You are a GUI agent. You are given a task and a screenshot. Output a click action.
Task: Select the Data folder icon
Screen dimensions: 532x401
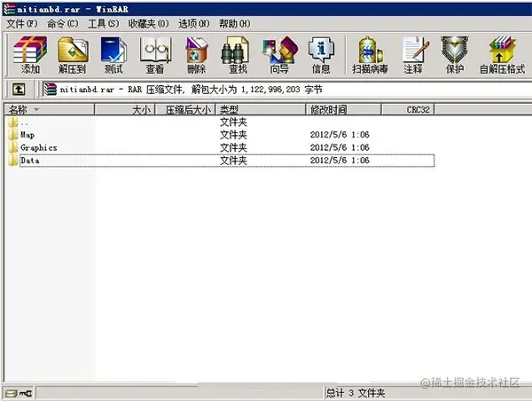point(13,161)
